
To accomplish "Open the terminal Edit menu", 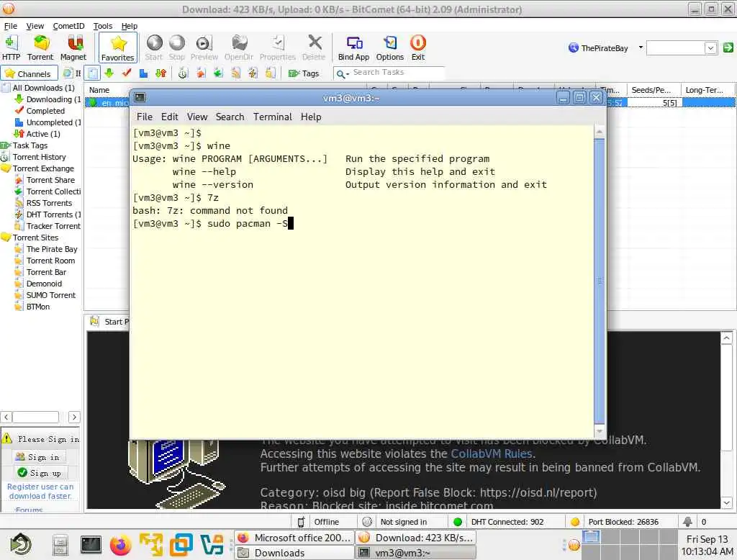I will [169, 117].
